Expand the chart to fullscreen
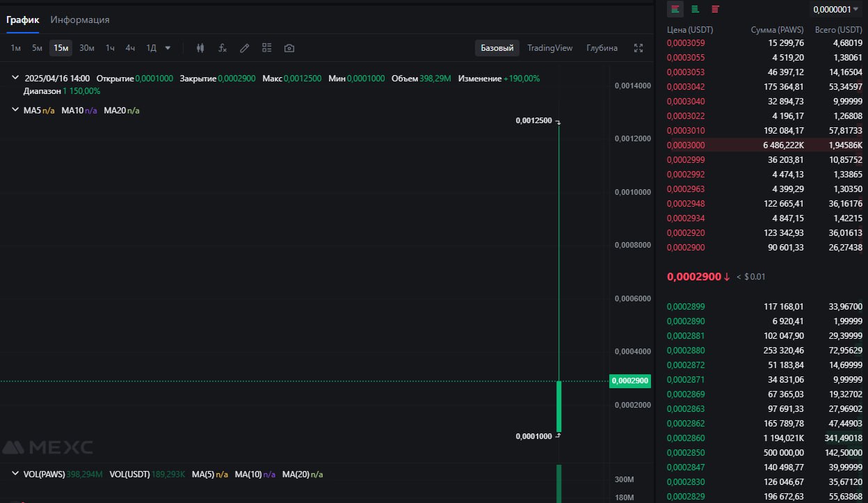Screen dimensions: 868x503 tap(638, 48)
